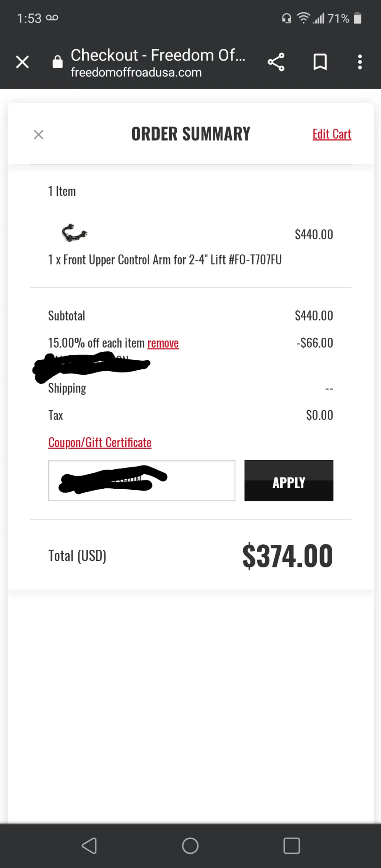
Task: Remove the 15% off discount
Action: [163, 343]
